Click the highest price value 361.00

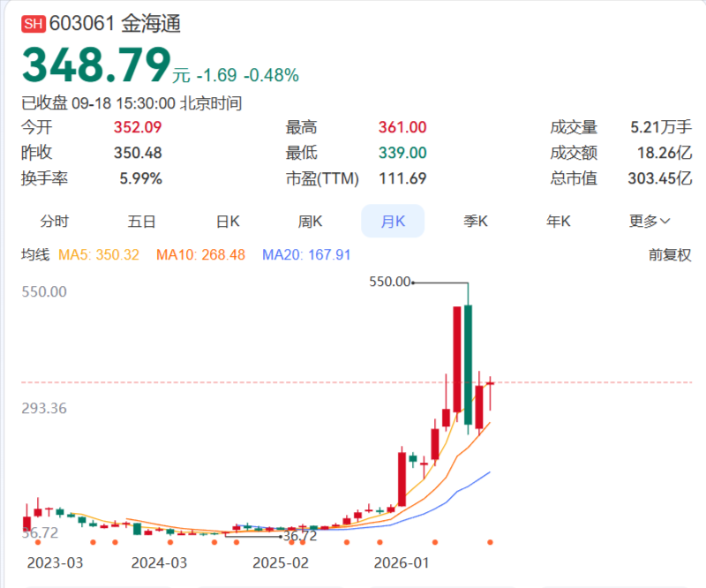(402, 127)
